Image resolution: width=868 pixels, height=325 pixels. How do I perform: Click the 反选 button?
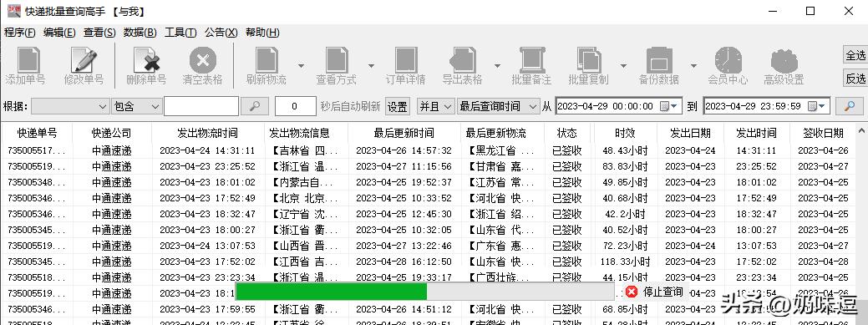[x=855, y=79]
